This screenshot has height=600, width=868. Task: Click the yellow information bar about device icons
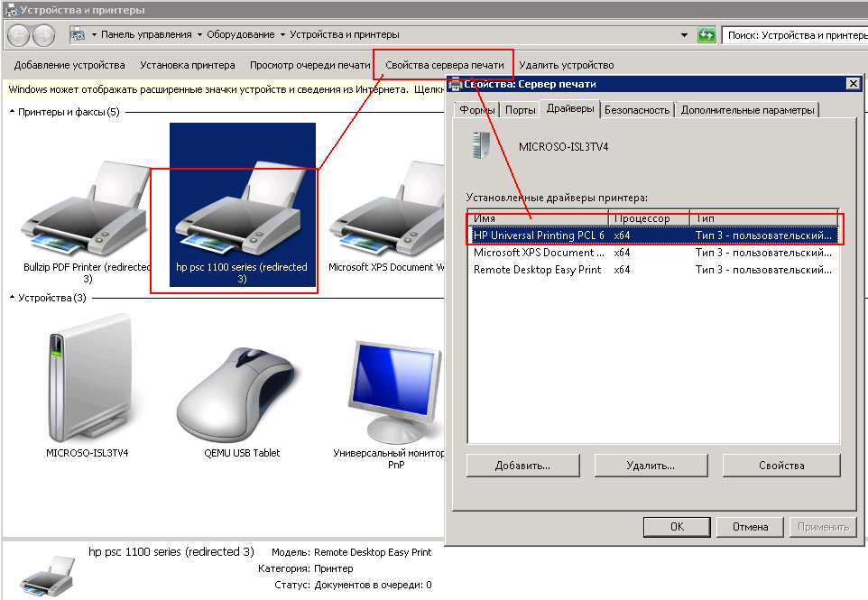pos(225,89)
